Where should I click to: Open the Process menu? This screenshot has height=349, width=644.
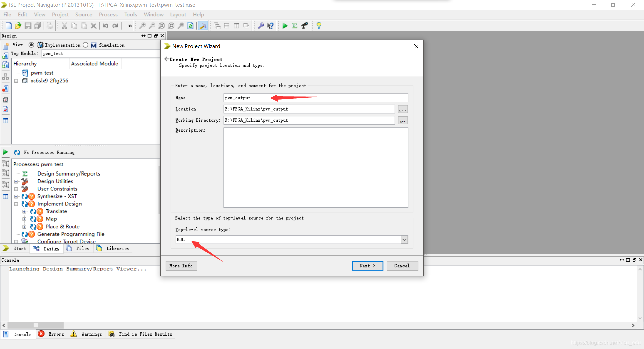pyautogui.click(x=108, y=15)
